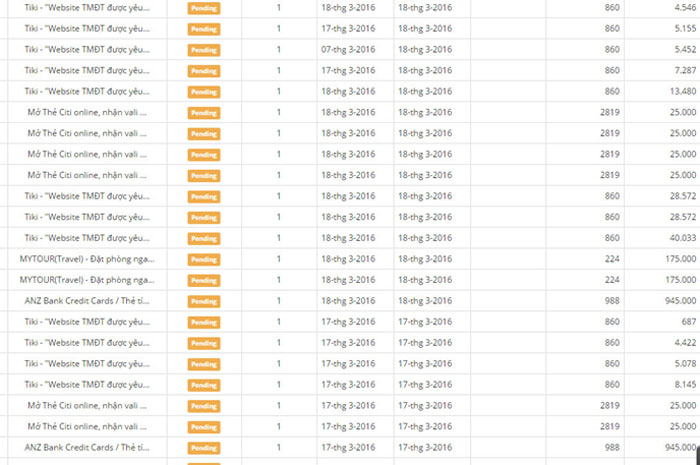This screenshot has height=465, width=700.
Task: Open the Tiki campaign in the 5.452 row
Action: [95, 49]
